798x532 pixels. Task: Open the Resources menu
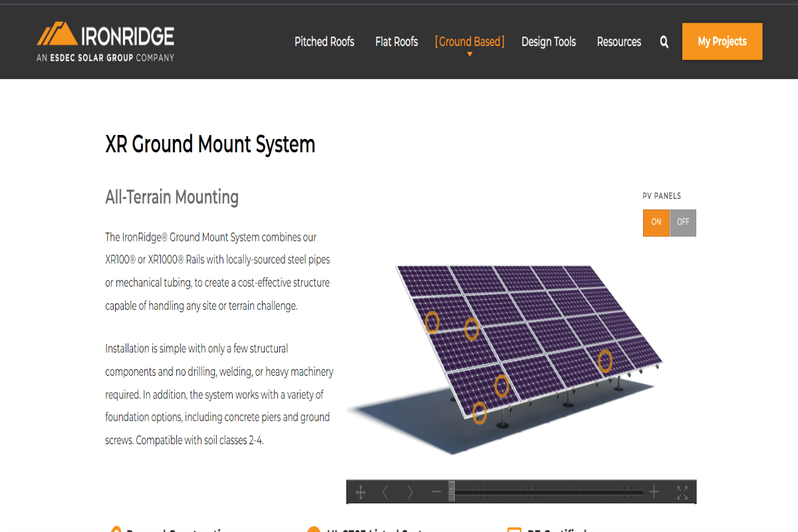(618, 42)
